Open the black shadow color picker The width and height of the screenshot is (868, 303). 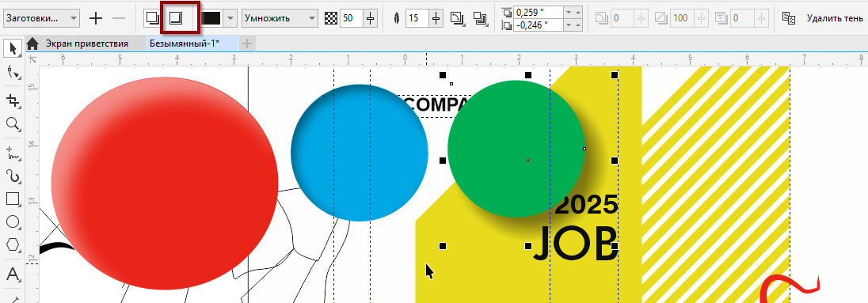coord(211,18)
